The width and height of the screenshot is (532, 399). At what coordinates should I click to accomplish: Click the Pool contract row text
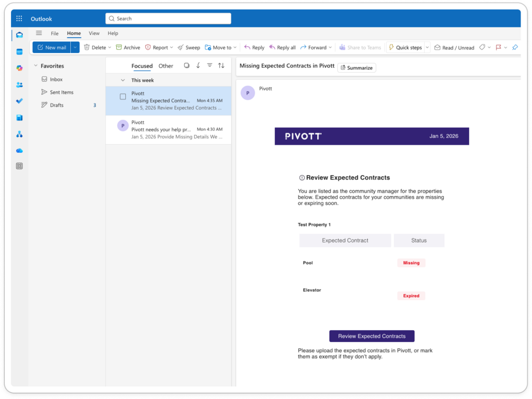click(x=308, y=263)
